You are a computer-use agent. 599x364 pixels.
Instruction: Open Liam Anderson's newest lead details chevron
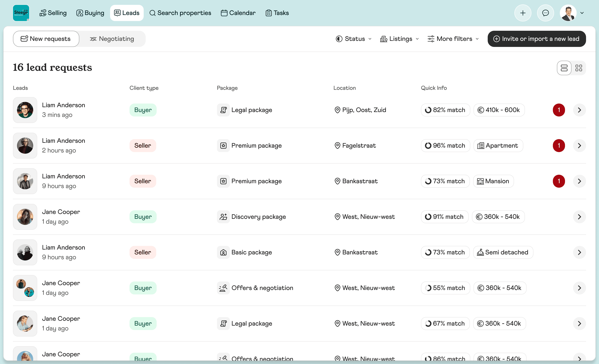click(x=579, y=110)
